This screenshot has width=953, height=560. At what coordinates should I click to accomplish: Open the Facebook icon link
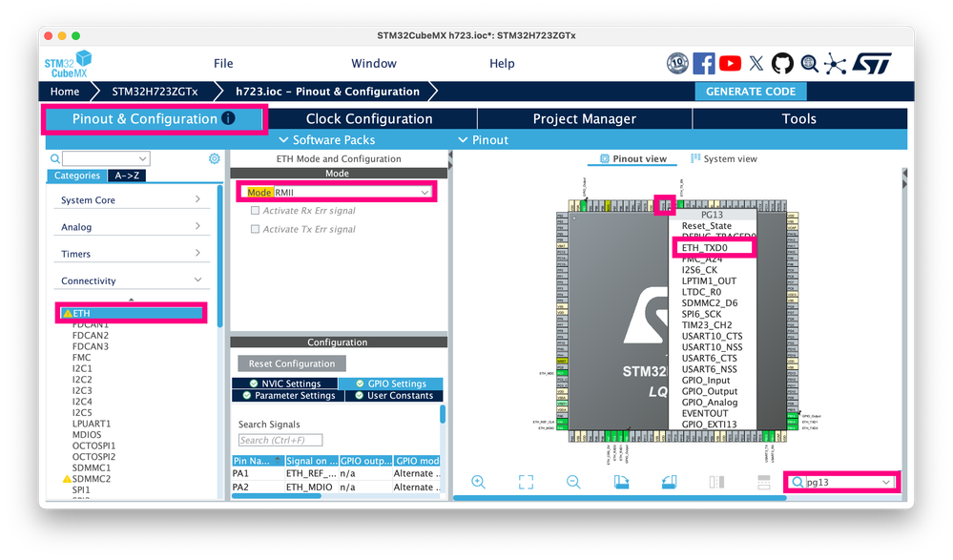pyautogui.click(x=704, y=63)
